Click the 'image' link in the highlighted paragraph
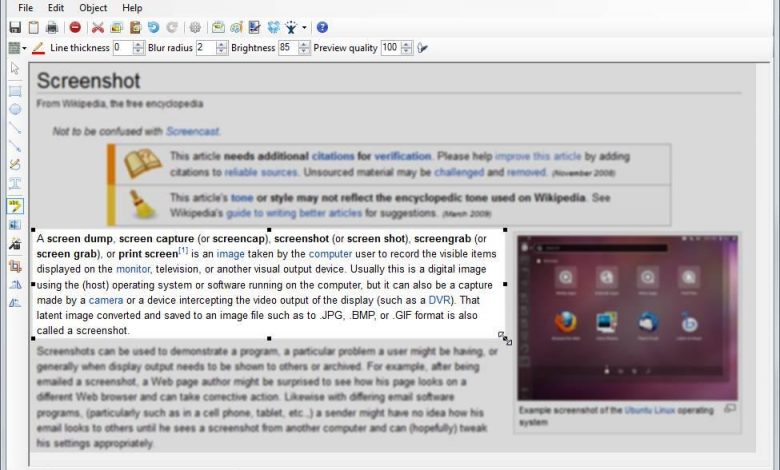This screenshot has height=470, width=780. click(x=230, y=254)
